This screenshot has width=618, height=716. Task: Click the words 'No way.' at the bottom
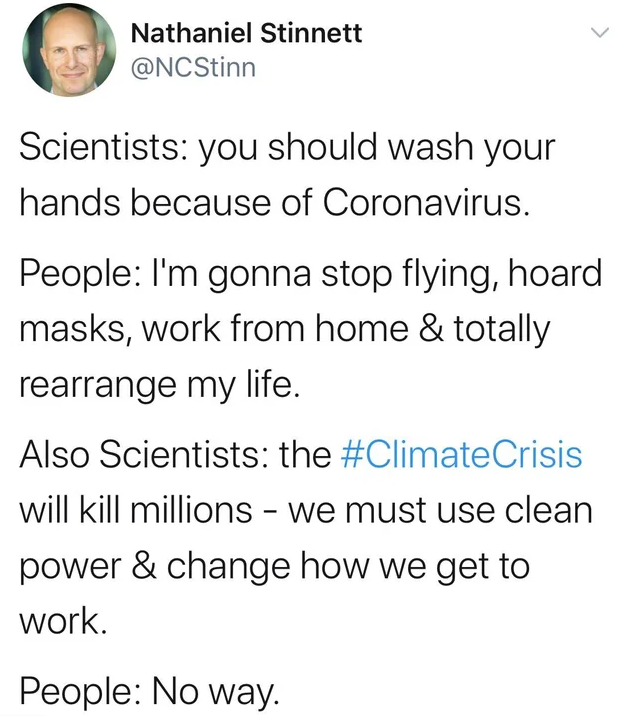tap(215, 692)
